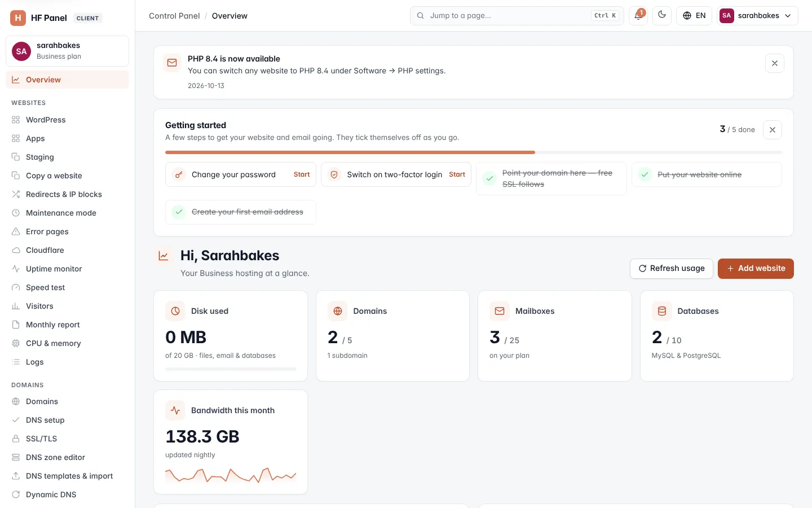Click the Mailboxes card envelope icon

(x=500, y=311)
